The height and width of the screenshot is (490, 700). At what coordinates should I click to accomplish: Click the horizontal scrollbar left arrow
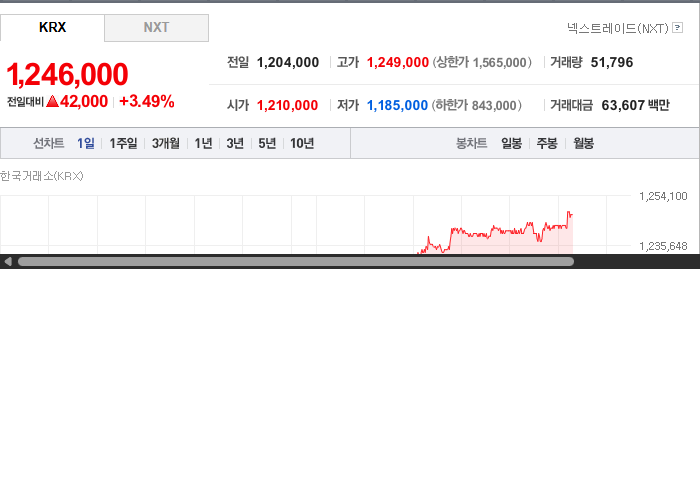(x=8, y=262)
